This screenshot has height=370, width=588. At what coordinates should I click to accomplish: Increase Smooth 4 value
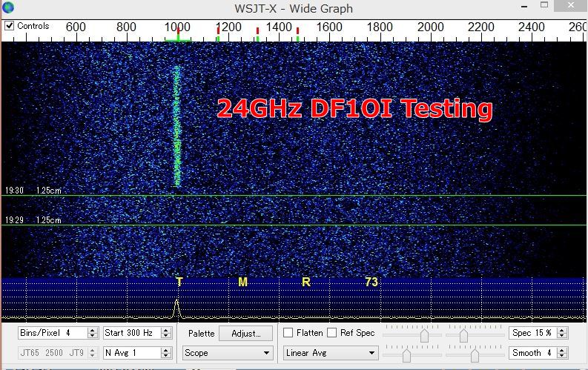pyautogui.click(x=561, y=350)
